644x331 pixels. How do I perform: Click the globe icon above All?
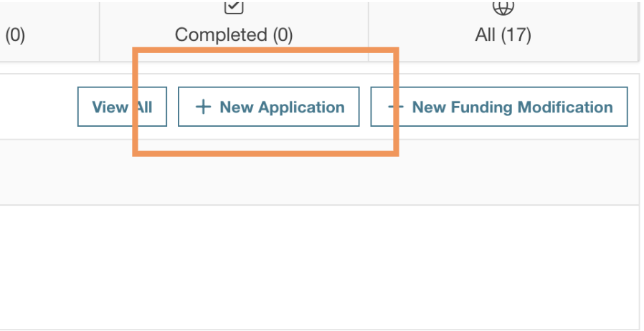point(503,6)
